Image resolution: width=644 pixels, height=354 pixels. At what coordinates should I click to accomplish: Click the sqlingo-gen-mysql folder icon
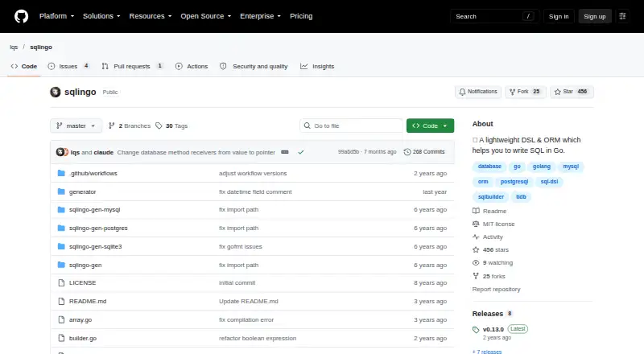(x=61, y=209)
